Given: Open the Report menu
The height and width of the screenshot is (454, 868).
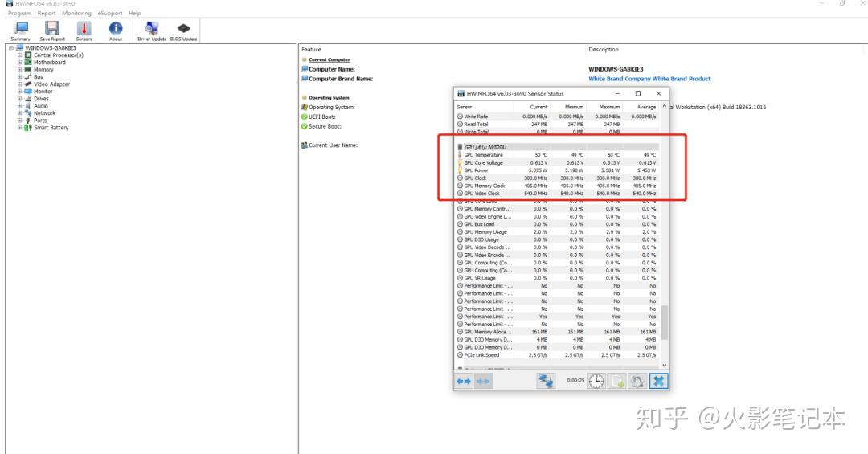Looking at the screenshot, I should (x=47, y=14).
